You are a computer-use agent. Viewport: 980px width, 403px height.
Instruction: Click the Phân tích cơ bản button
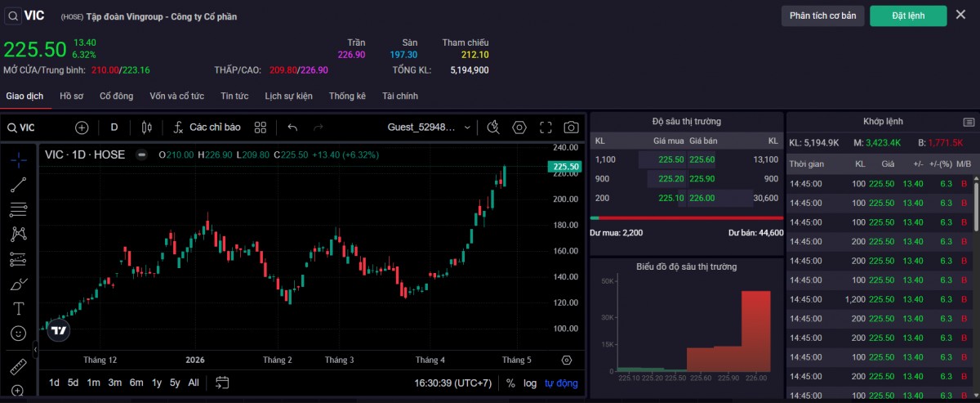(822, 16)
